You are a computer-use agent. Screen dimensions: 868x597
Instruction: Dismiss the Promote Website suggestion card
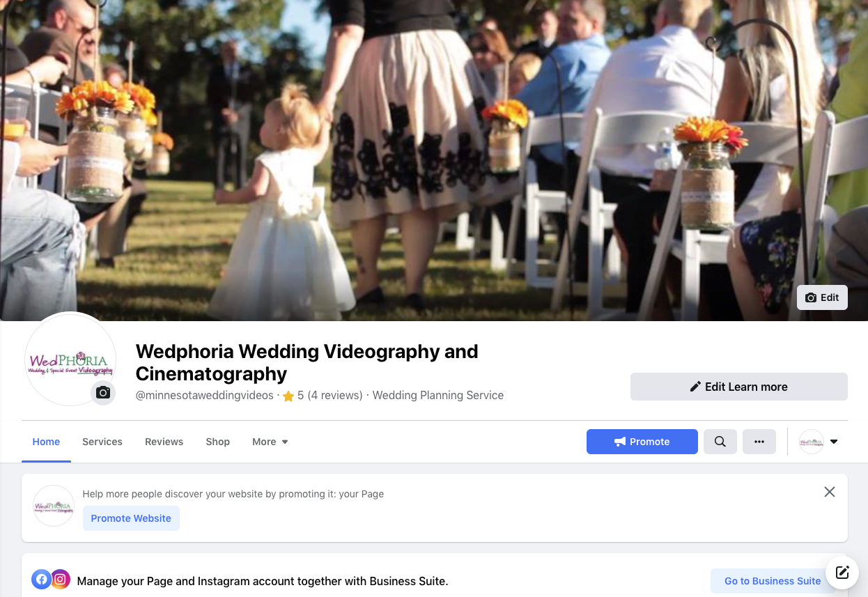pyautogui.click(x=830, y=492)
